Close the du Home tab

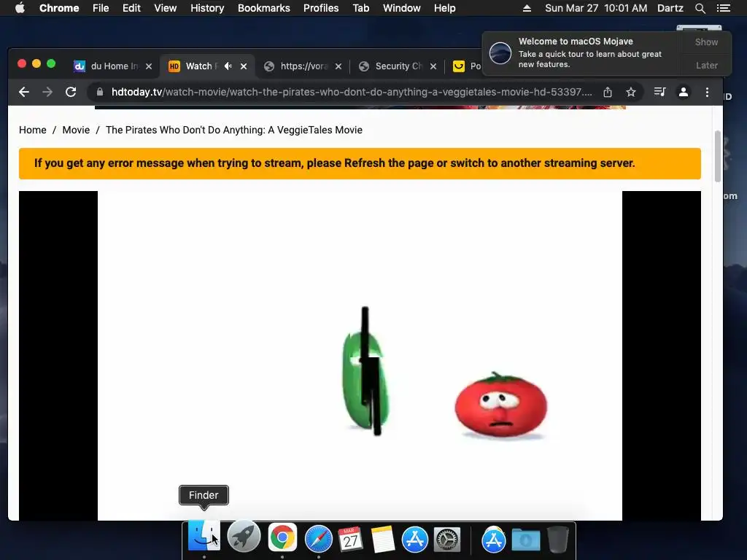pos(149,66)
